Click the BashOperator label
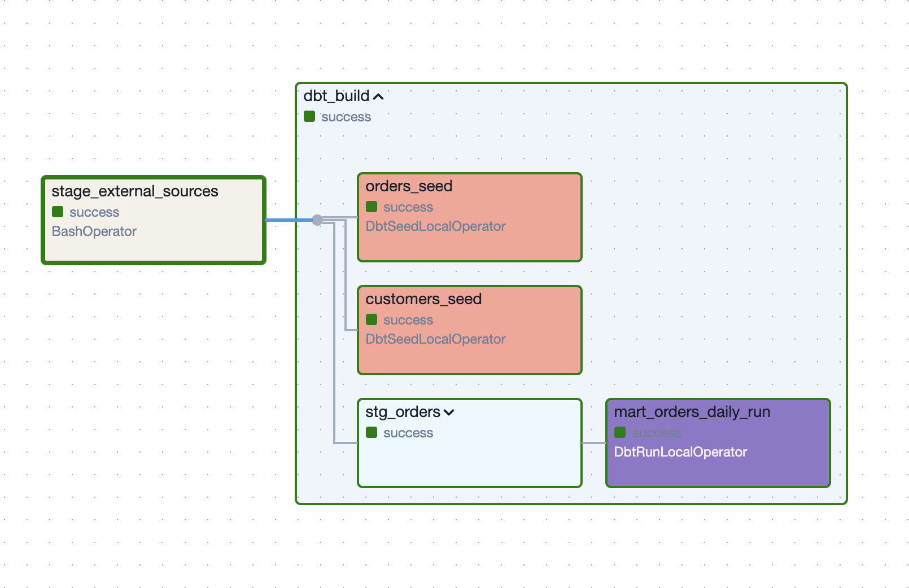The image size is (909, 588). (x=94, y=231)
